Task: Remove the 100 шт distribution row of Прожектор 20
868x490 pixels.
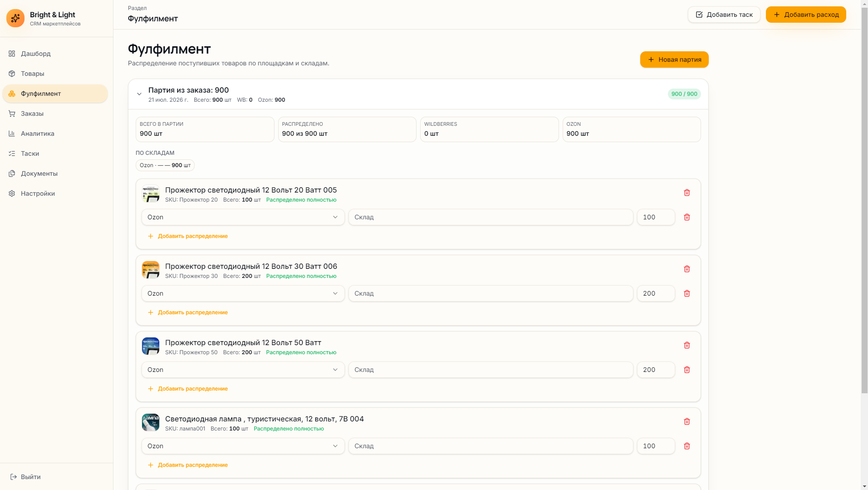Action: pyautogui.click(x=687, y=217)
